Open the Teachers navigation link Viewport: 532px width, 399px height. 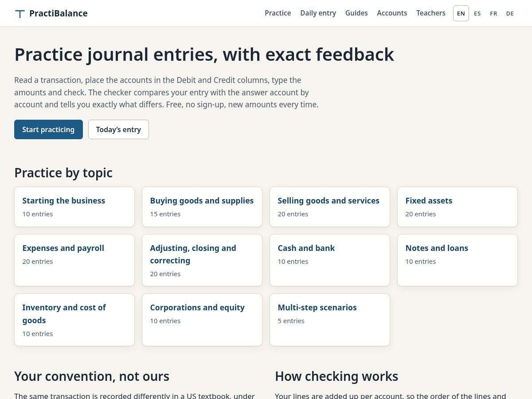point(431,13)
